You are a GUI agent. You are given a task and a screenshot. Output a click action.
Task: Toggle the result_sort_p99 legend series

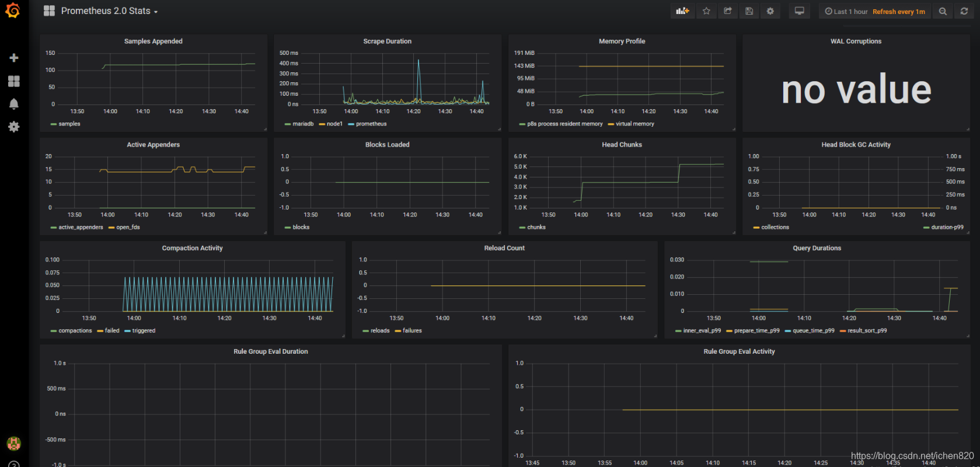867,330
